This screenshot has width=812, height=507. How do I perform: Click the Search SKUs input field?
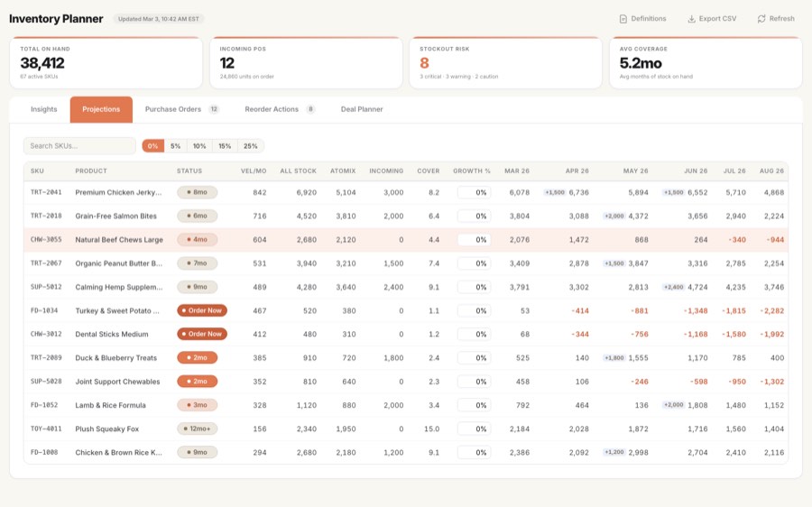[79, 146]
